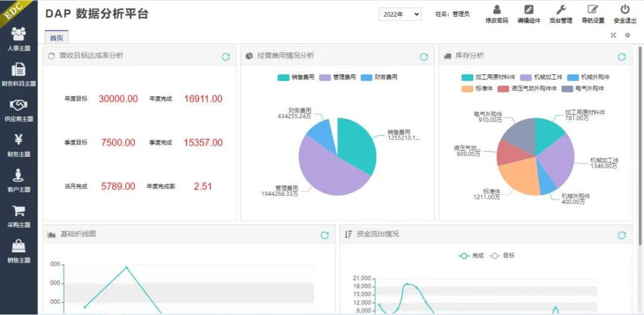
Task: Toggle the 液压气动外购件件 legend item
Action: coord(527,89)
